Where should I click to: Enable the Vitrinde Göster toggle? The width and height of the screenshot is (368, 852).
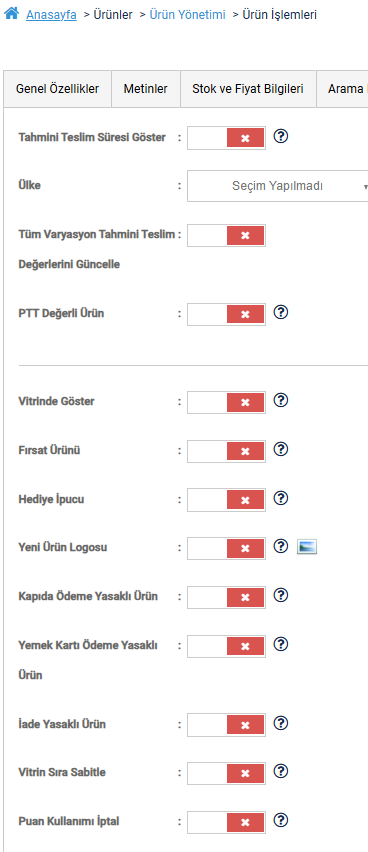[x=226, y=402]
